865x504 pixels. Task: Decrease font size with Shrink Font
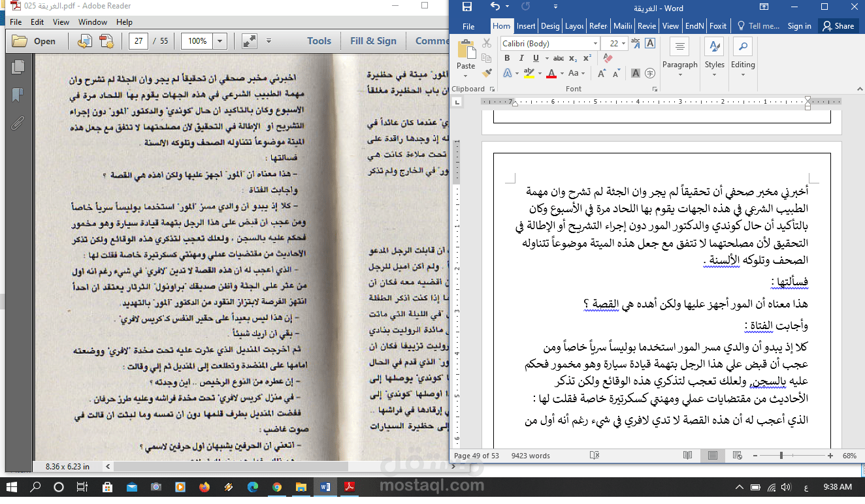[x=617, y=73]
